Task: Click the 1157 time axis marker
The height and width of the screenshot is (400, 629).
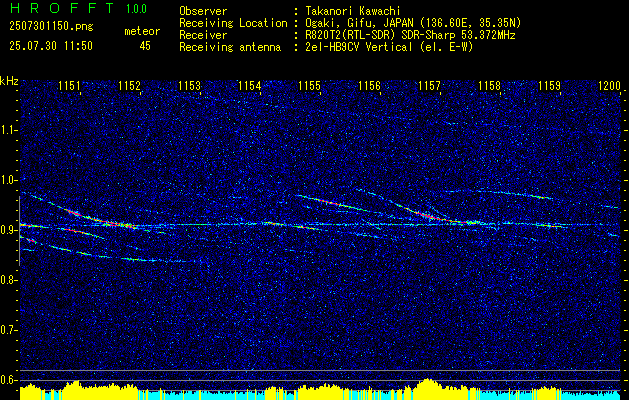Action: click(430, 86)
